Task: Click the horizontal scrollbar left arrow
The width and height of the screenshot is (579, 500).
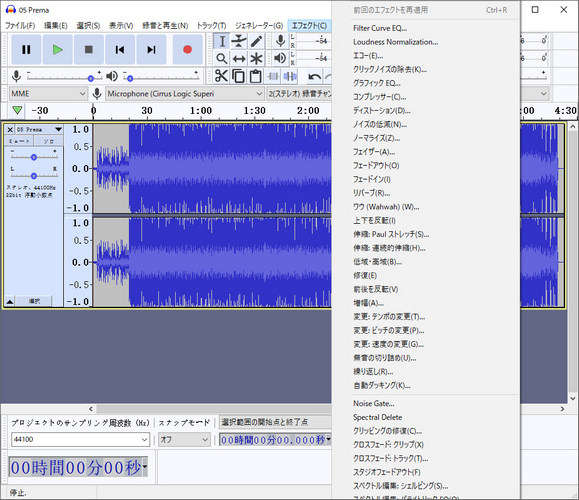Action: [91, 409]
